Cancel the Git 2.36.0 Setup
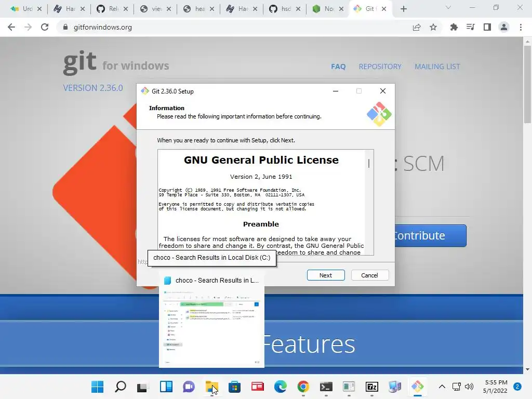The height and width of the screenshot is (399, 532). click(369, 275)
